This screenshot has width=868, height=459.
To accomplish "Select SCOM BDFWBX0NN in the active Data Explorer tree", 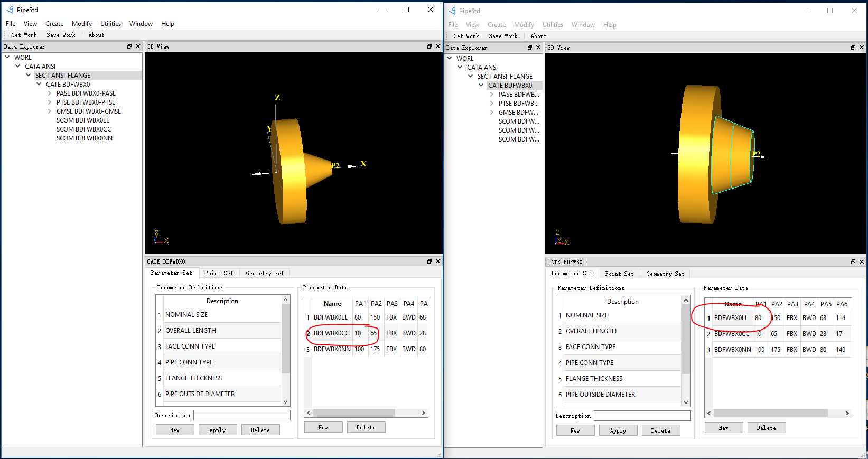I will tap(85, 138).
